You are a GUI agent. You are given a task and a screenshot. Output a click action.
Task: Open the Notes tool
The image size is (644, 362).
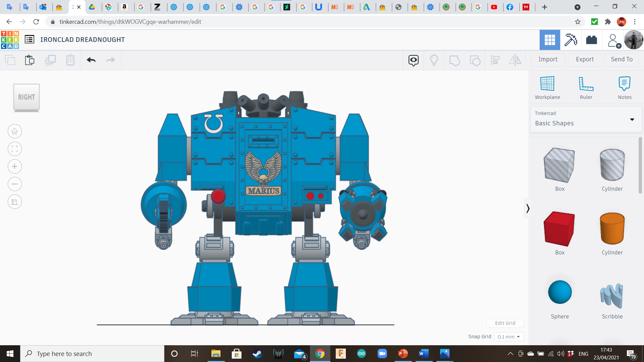click(625, 87)
